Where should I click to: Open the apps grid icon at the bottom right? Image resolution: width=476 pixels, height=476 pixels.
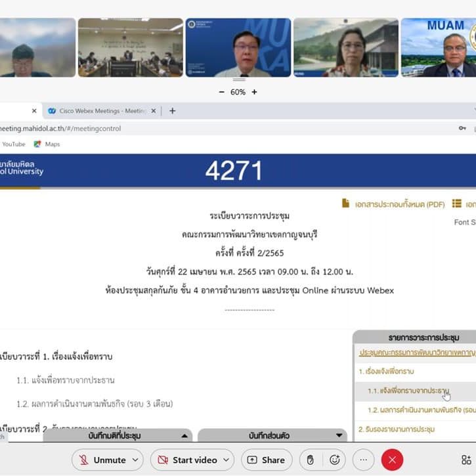pyautogui.click(x=466, y=460)
